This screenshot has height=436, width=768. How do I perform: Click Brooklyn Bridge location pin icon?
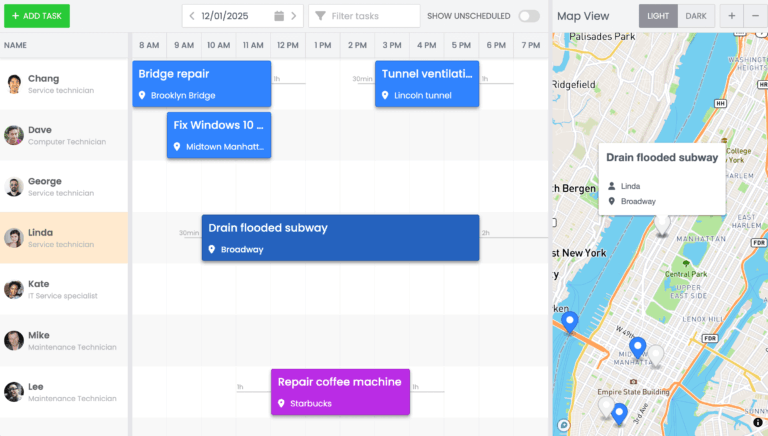pos(142,95)
